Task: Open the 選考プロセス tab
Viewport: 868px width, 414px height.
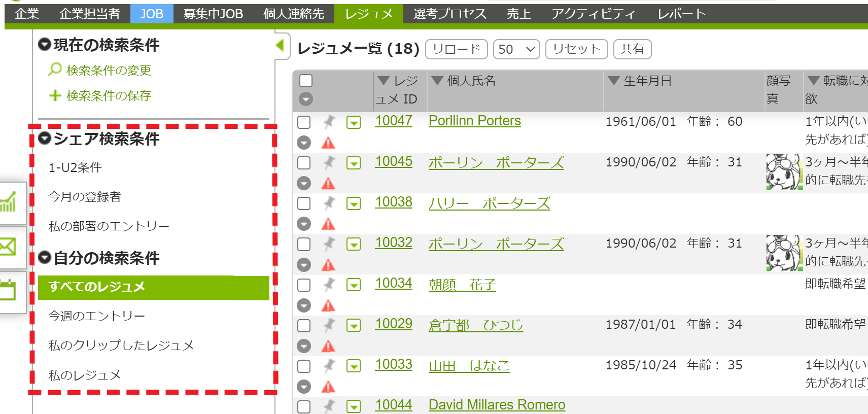Action: [x=450, y=14]
